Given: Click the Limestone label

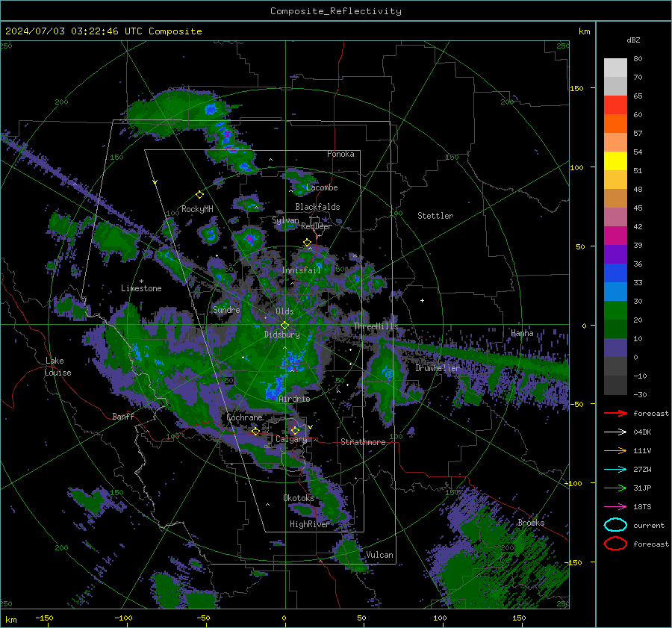Looking at the screenshot, I should point(141,288).
